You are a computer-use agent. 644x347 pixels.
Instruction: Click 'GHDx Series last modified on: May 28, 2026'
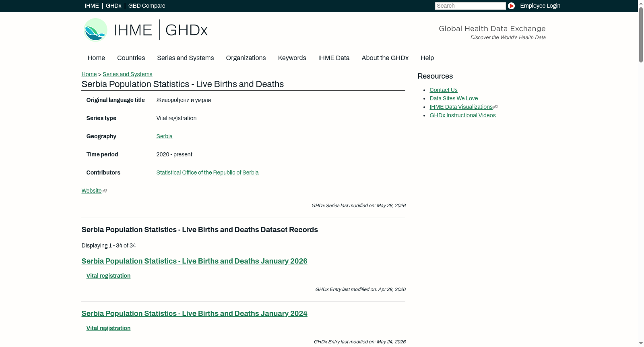pyautogui.click(x=359, y=206)
